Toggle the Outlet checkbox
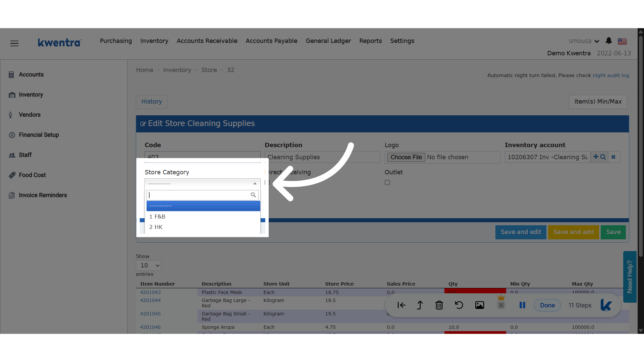This screenshot has height=362, width=644. point(387,183)
